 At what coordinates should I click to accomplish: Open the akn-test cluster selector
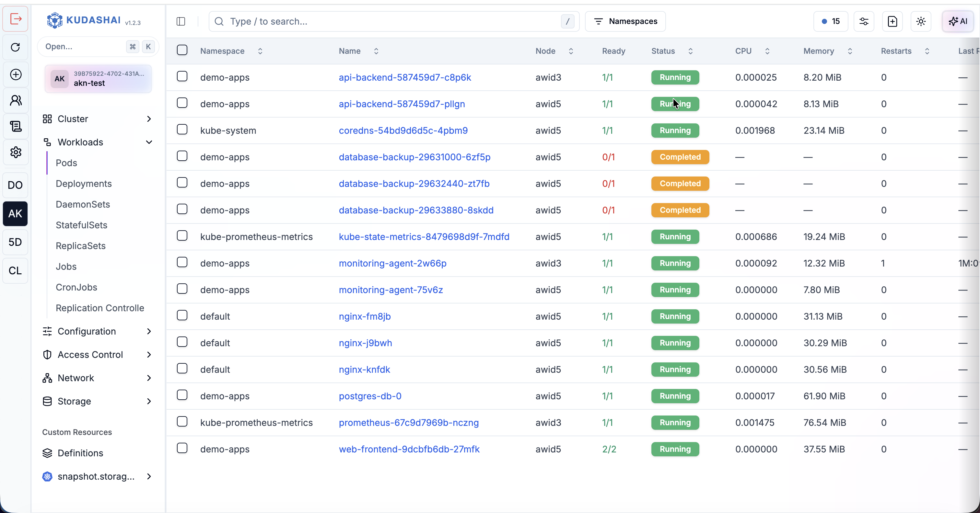coord(98,79)
